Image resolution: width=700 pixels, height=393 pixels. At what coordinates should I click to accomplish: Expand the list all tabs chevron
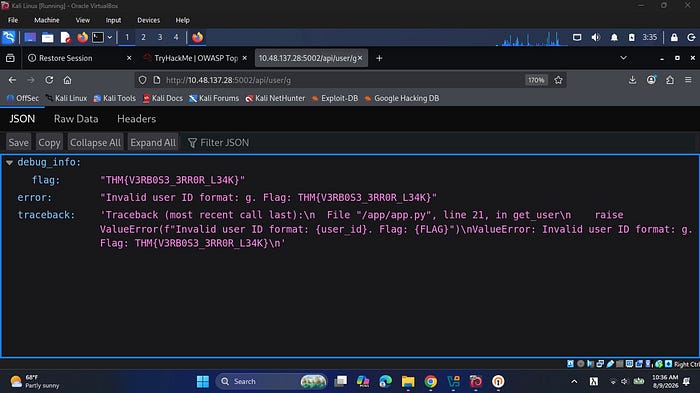pos(623,58)
